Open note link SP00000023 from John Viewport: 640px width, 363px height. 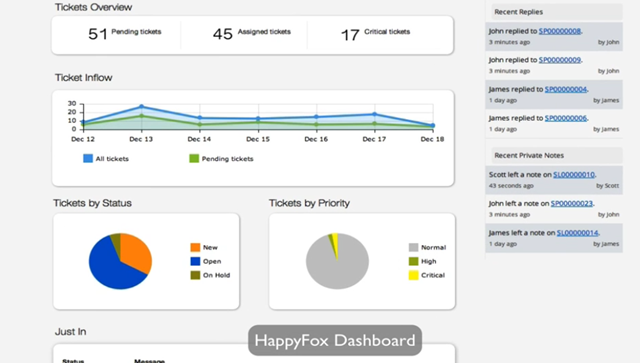pos(571,203)
